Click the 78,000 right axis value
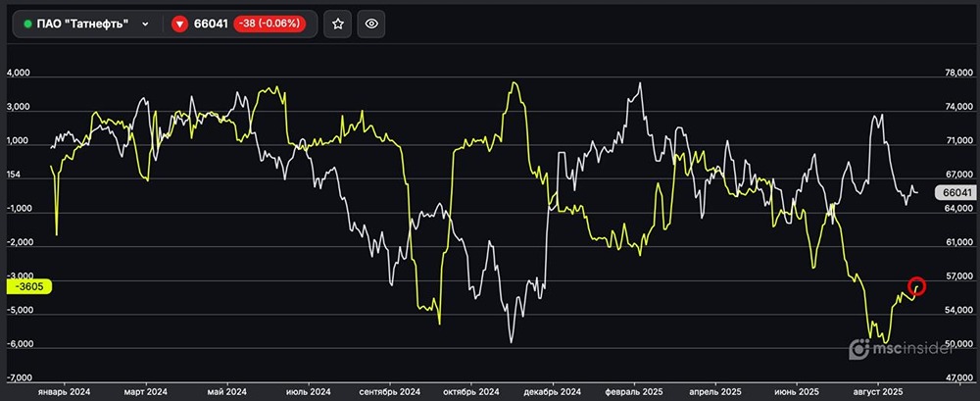980x401 pixels. 955,73
